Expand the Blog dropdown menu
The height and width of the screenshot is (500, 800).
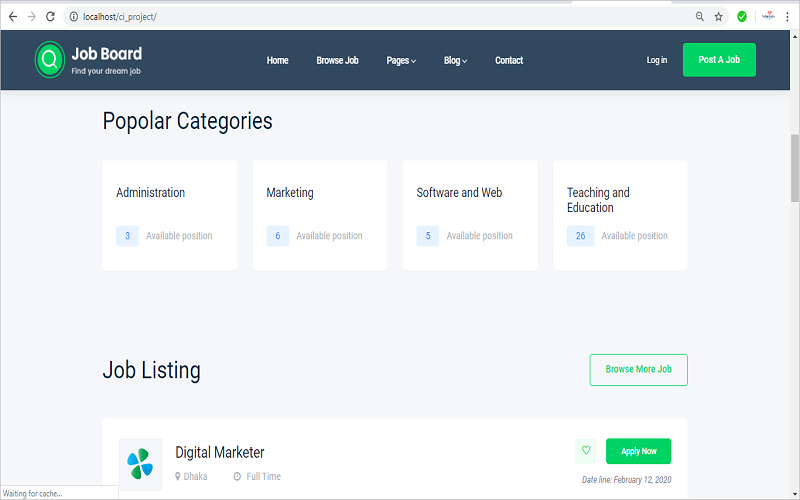click(x=455, y=60)
